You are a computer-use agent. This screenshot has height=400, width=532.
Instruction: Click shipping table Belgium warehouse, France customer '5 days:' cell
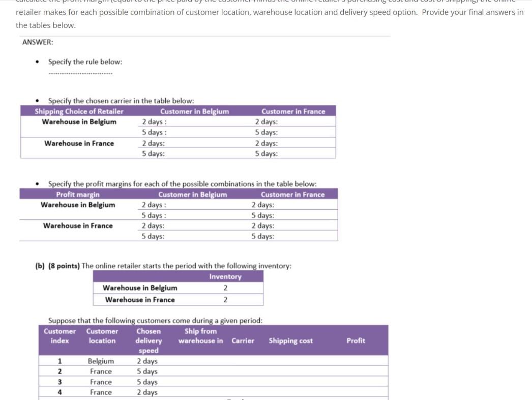point(294,132)
